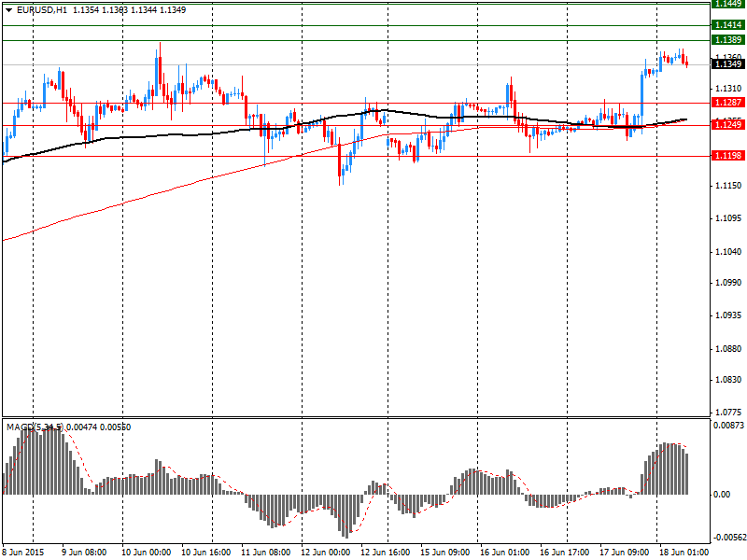Click the 1.0775 price scale value
The height and width of the screenshot is (560, 747).
pyautogui.click(x=728, y=412)
